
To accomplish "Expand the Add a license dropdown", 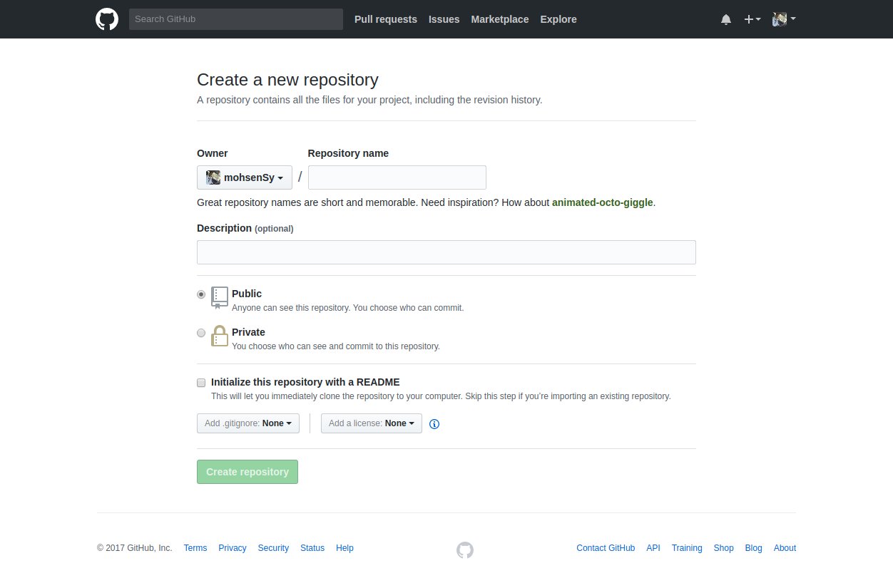I will coord(372,423).
